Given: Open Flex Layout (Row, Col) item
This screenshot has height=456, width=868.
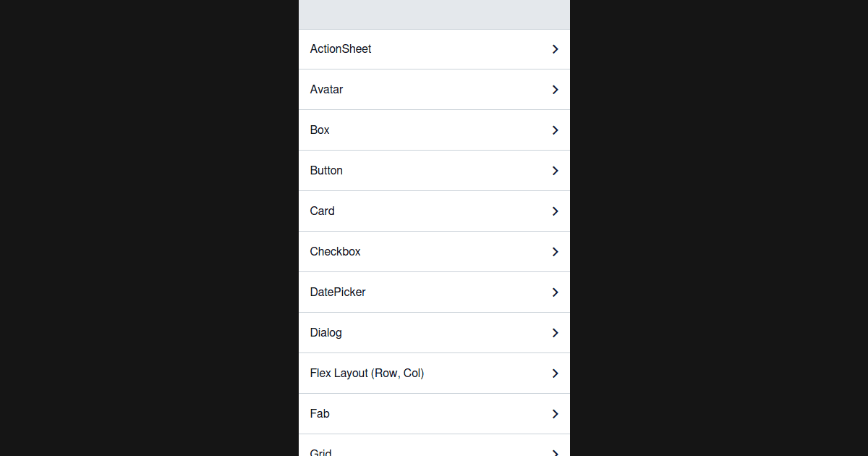Looking at the screenshot, I should (367, 373).
